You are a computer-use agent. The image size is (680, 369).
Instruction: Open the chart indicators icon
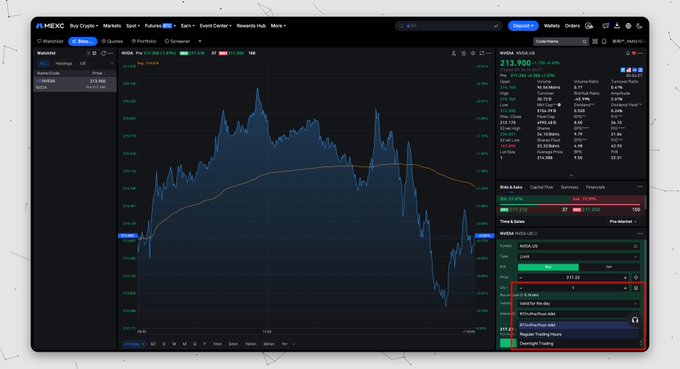point(464,53)
